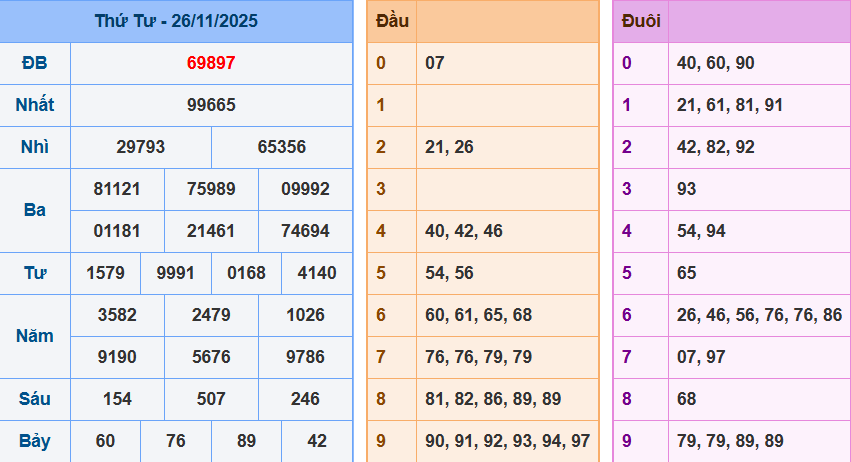Screen dimensions: 851x462
Task: Click the date header Thứ Tư - 26/11/2025
Action: (176, 21)
